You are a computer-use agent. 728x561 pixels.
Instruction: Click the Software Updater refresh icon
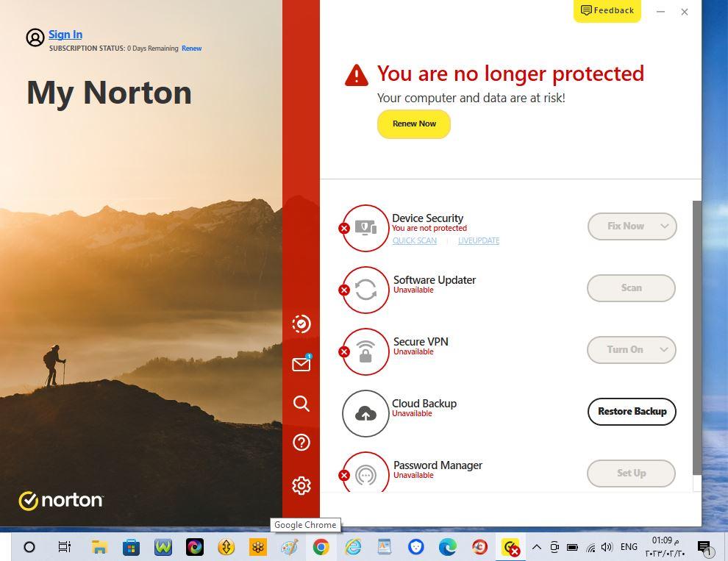click(366, 290)
